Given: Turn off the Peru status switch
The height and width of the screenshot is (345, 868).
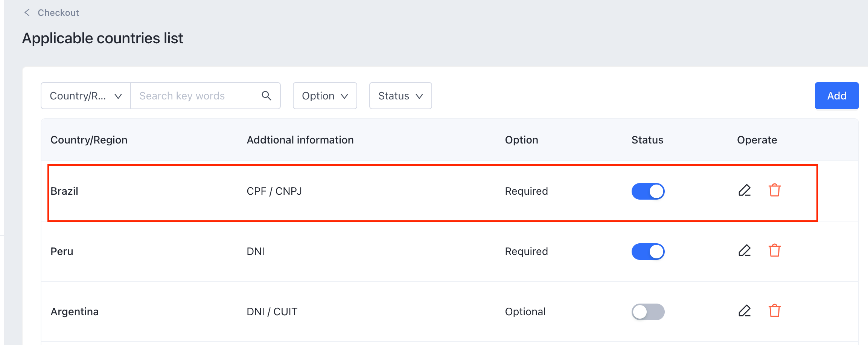Looking at the screenshot, I should [648, 252].
